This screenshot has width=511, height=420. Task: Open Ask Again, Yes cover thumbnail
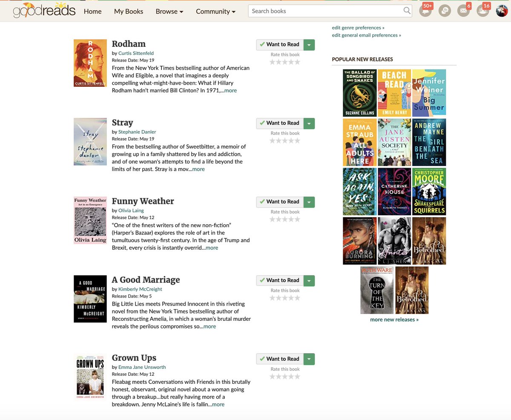[360, 191]
